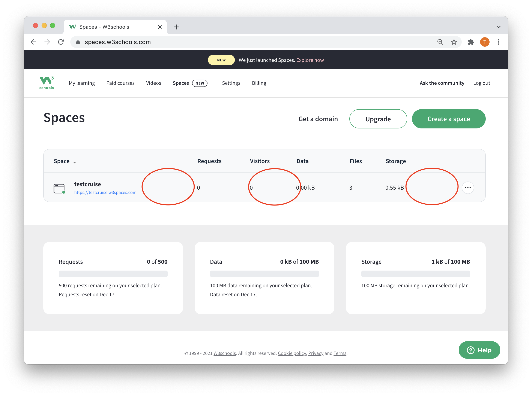Open the three-dot menu for testcruise

coord(468,188)
